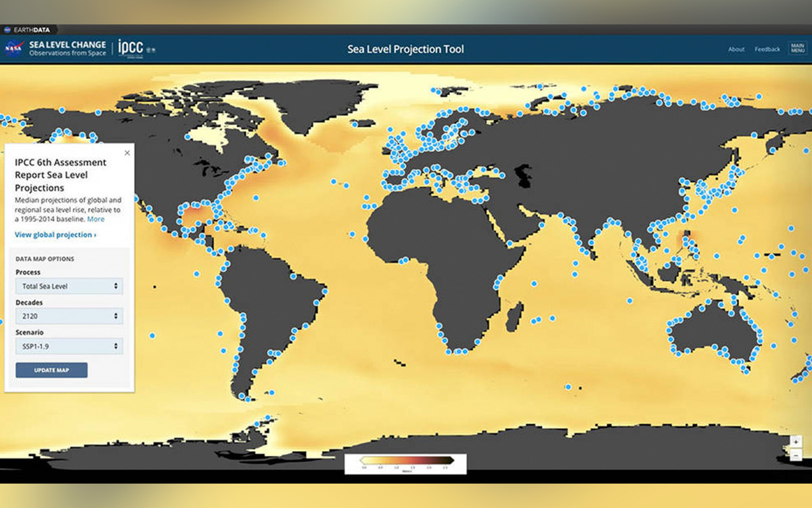Screen dimensions: 812x508
Task: Click the More link in description
Action: (96, 219)
